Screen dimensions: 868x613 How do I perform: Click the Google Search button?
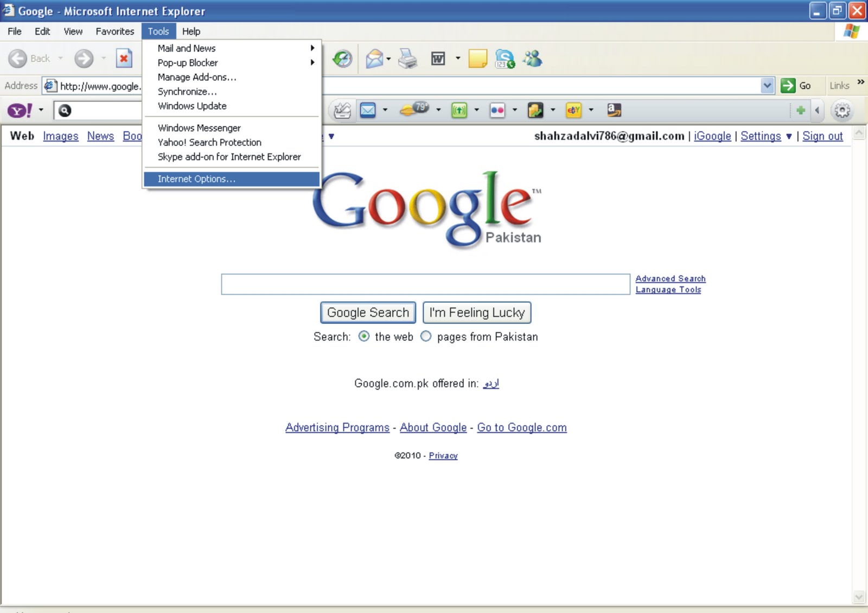point(368,312)
